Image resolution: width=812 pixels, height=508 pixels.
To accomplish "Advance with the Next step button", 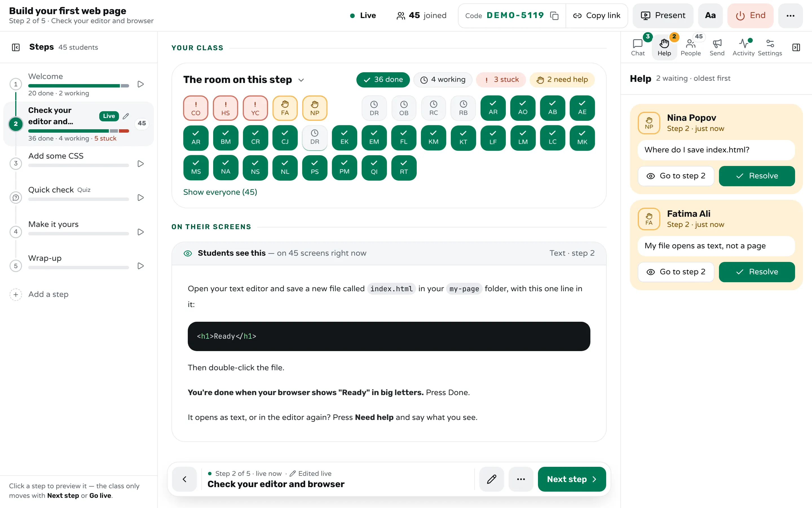I will [572, 479].
